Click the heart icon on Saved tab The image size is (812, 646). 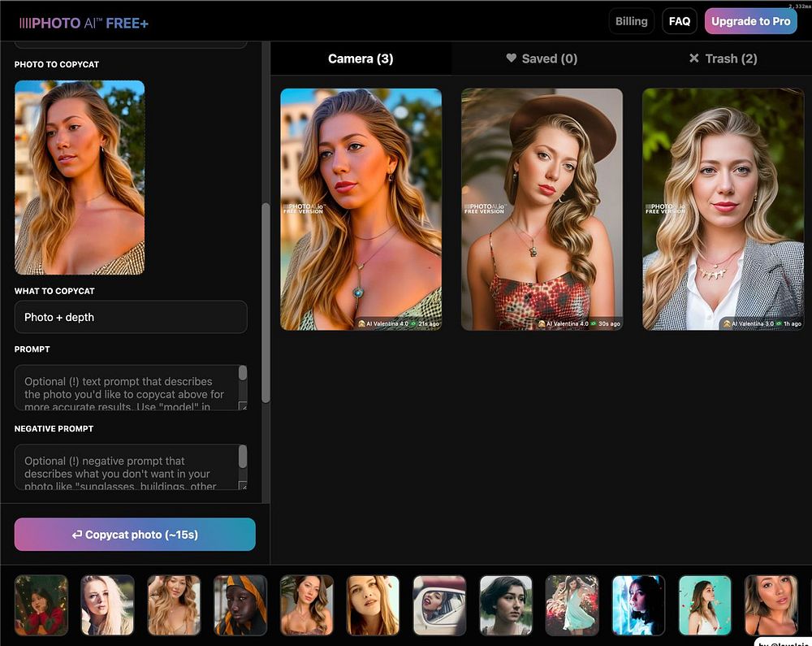(x=511, y=58)
